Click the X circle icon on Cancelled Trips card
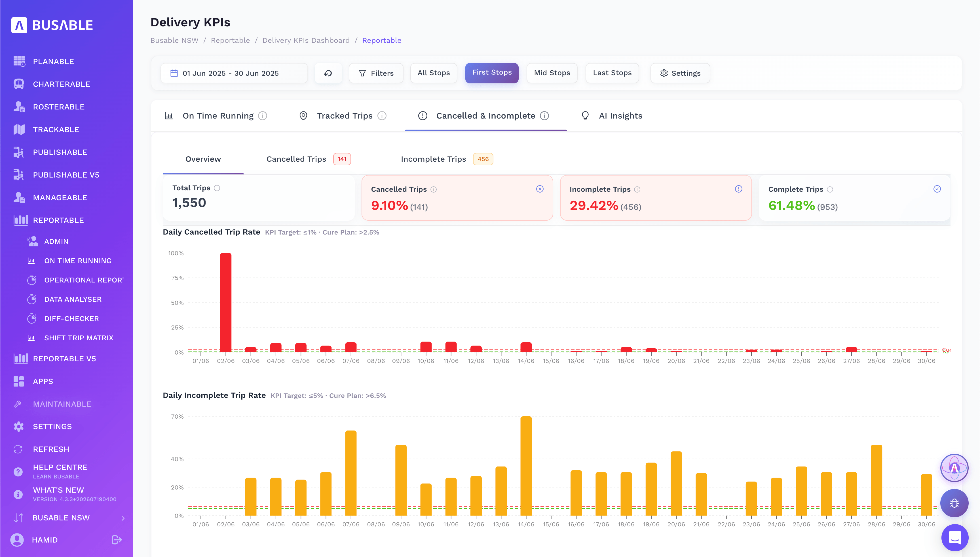980x557 pixels. [540, 189]
